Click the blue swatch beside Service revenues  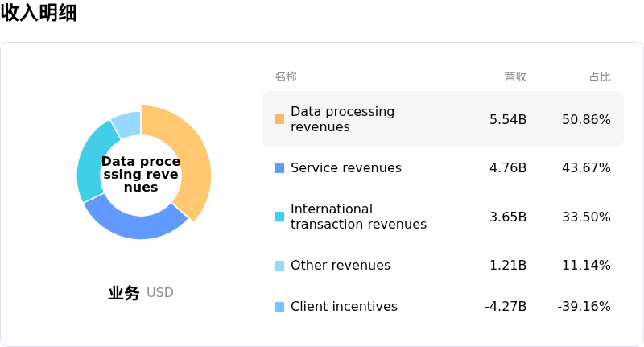(279, 168)
